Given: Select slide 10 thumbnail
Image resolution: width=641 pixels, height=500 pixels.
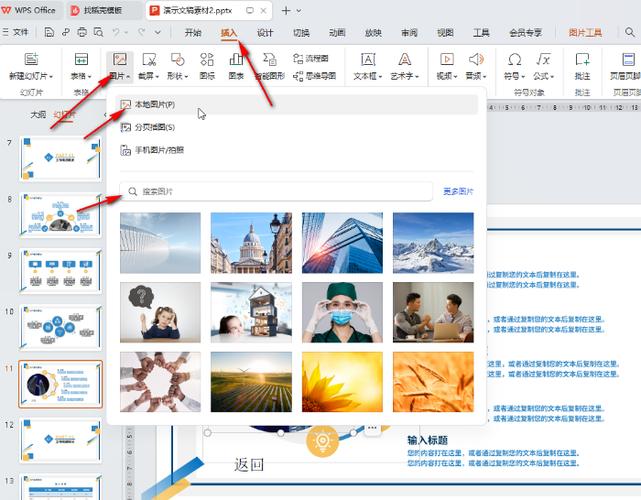Looking at the screenshot, I should coord(60,327).
